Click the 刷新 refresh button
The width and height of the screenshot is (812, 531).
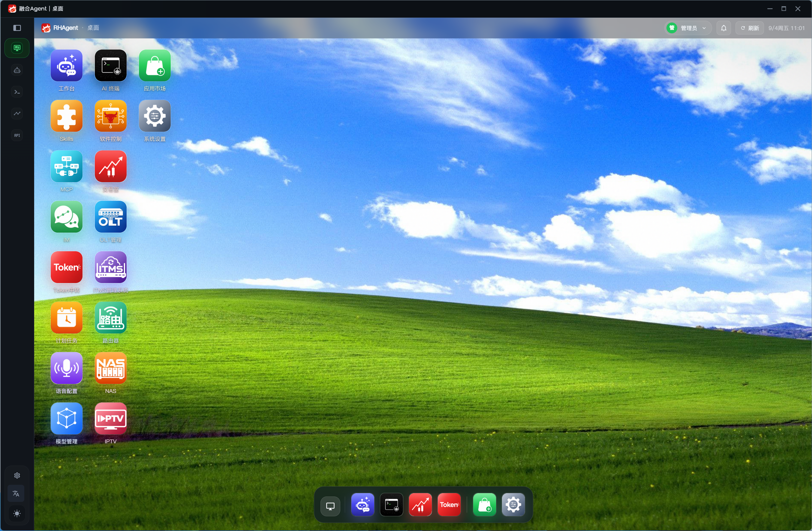pyautogui.click(x=750, y=28)
